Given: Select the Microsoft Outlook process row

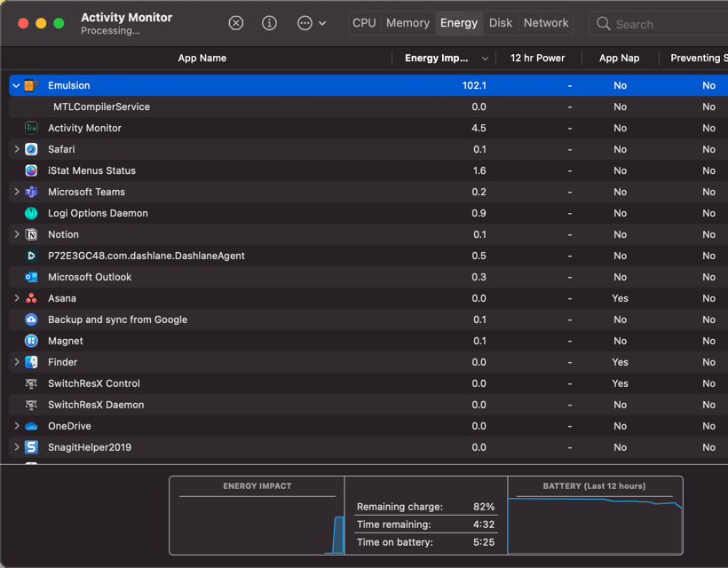Looking at the screenshot, I should [368, 277].
